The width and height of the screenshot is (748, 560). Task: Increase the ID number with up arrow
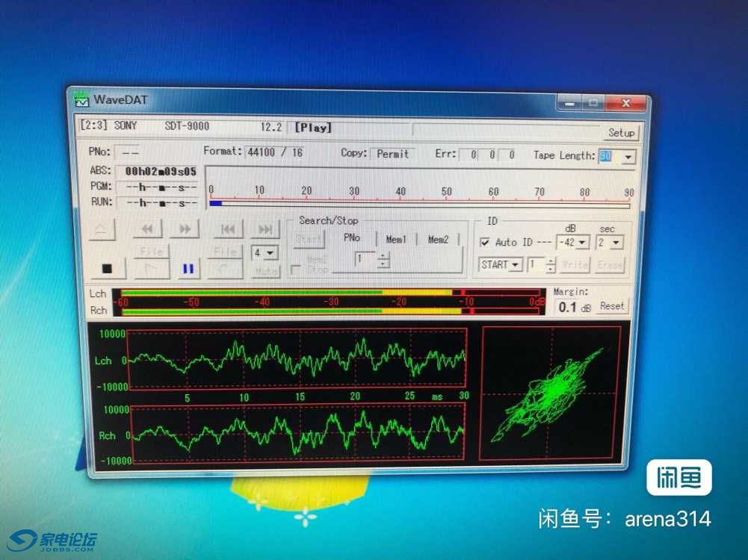(x=551, y=261)
